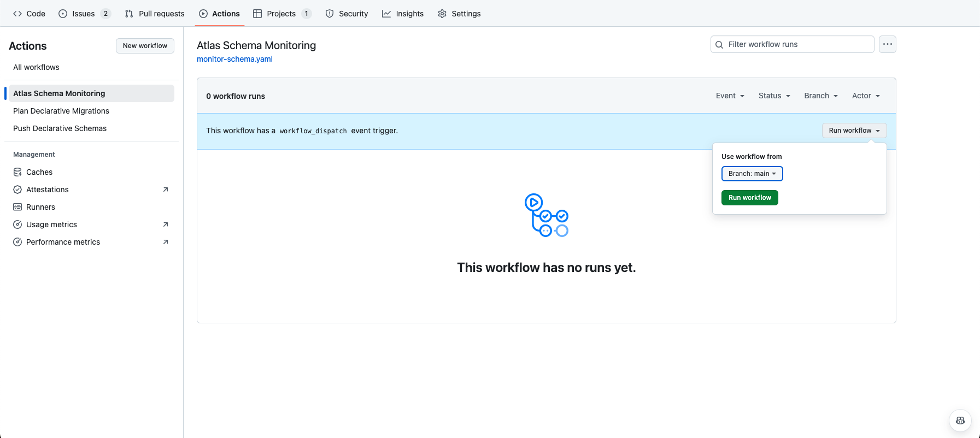Click the Settings gear icon

tap(442, 14)
